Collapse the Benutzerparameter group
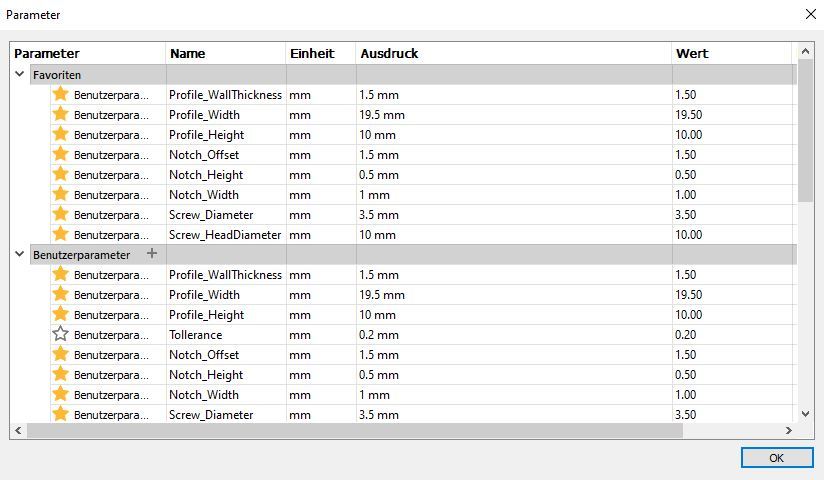The height and width of the screenshot is (480, 824). (x=20, y=254)
